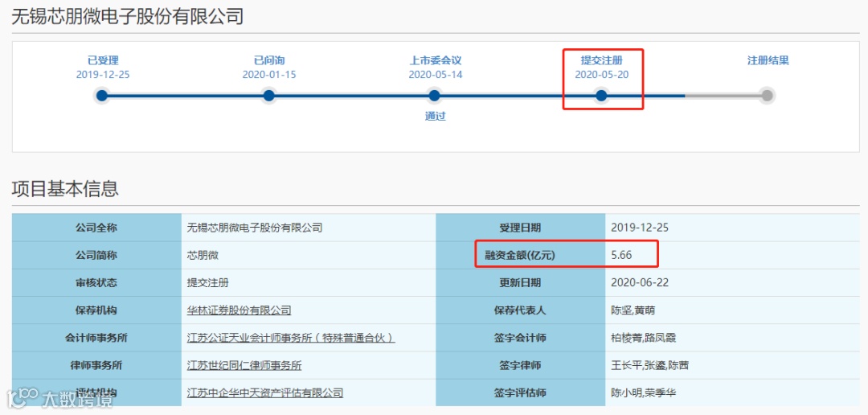The height and width of the screenshot is (415, 868).
Task: Click the 上市委会议 timeline dot
Action: coord(435,96)
